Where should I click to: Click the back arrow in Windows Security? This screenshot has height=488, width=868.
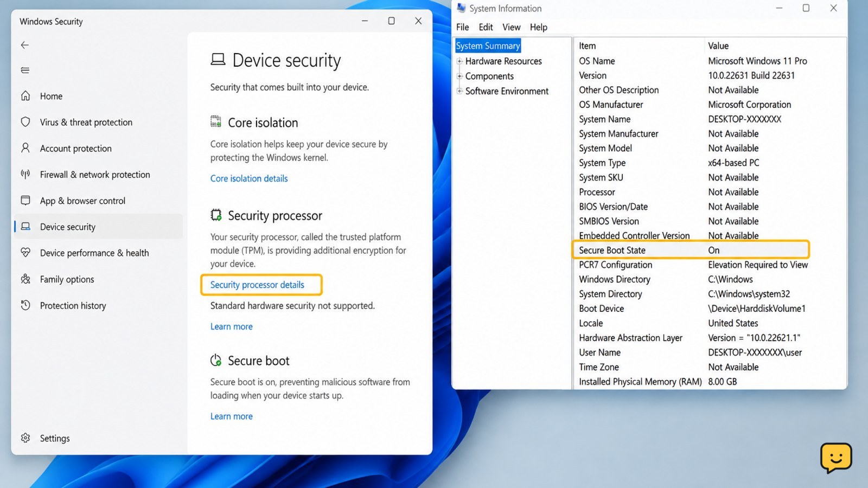pyautogui.click(x=25, y=45)
